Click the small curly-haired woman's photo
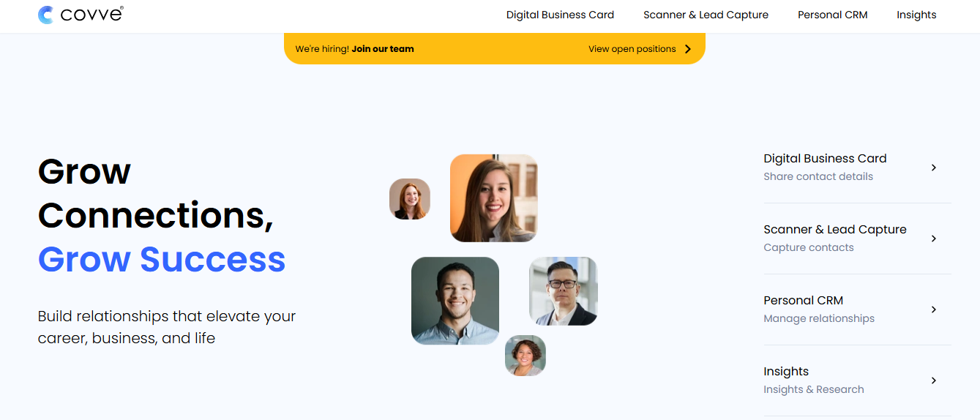 (x=525, y=356)
